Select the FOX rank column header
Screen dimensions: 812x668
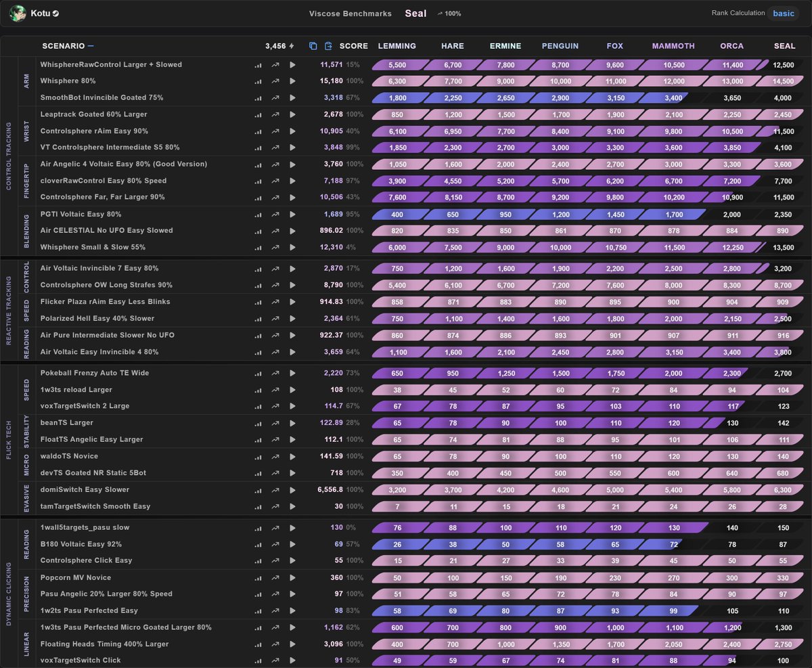tap(614, 45)
